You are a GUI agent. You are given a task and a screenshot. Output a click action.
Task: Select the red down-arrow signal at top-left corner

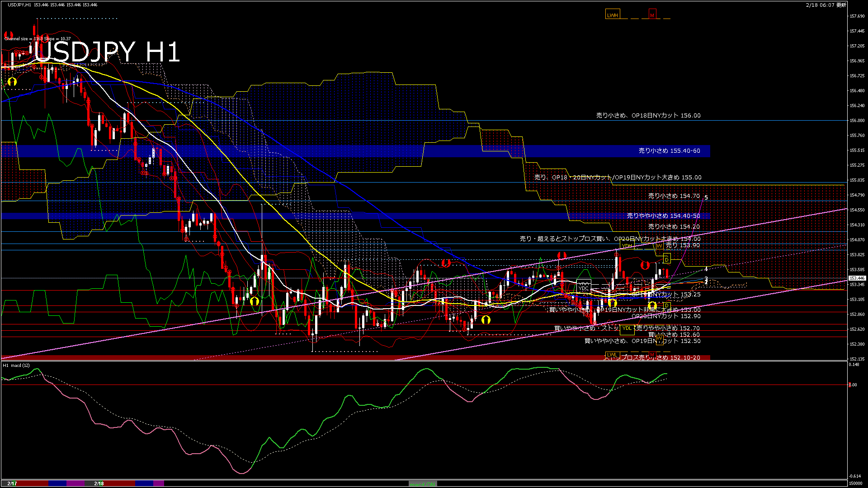8,34
